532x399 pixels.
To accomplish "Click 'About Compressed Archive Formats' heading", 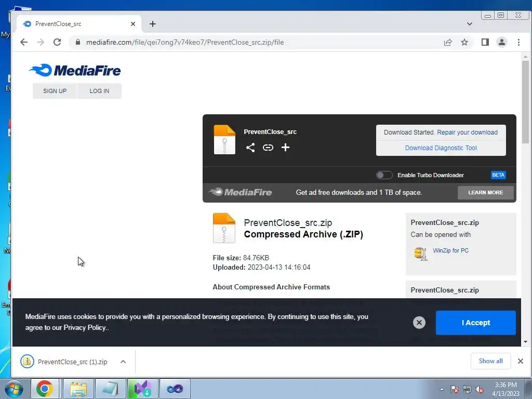I will (271, 287).
